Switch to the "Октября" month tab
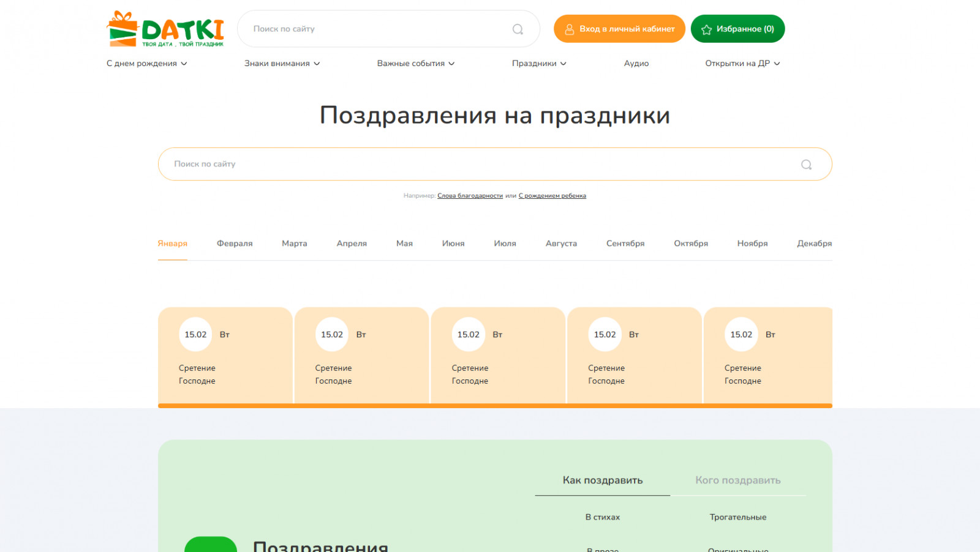 pos(691,244)
